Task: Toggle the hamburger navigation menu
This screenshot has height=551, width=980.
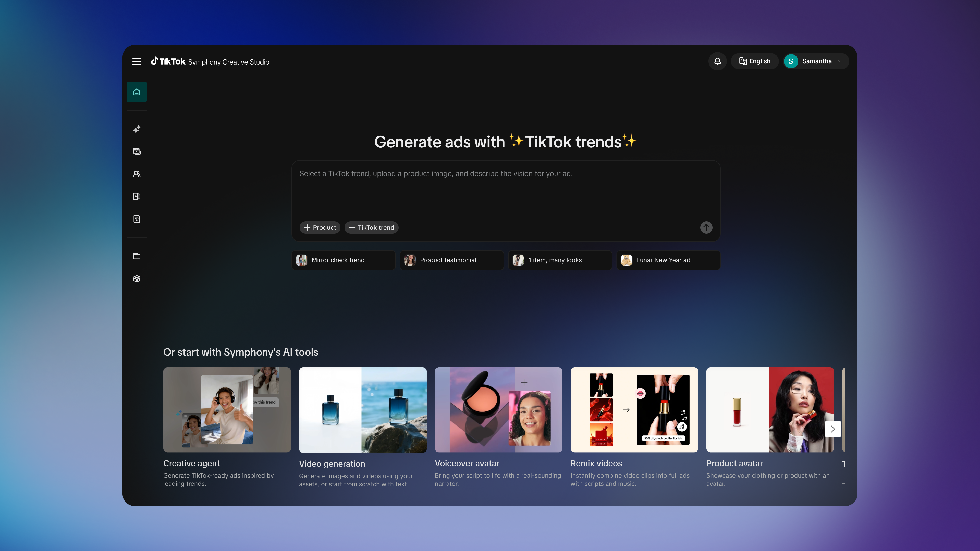Action: coord(137,61)
